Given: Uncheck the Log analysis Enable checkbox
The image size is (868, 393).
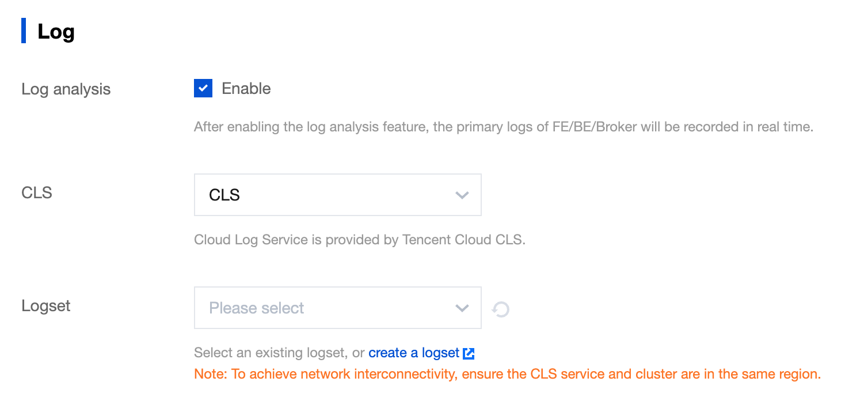Looking at the screenshot, I should tap(203, 89).
